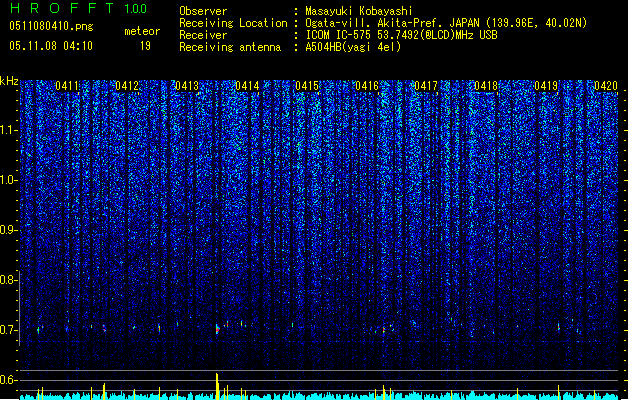Viewport: 629px width, 400px height.
Task: Click the 0.9 kHz axis label
Action: click(x=9, y=230)
